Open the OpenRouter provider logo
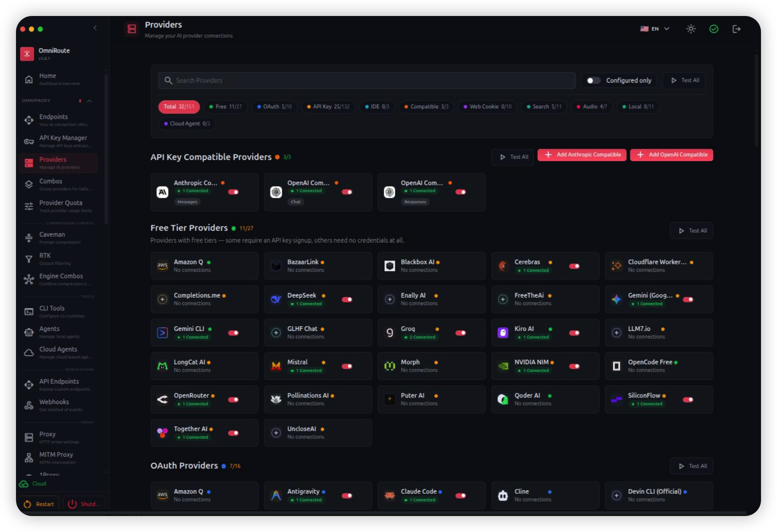Image resolution: width=777 pixels, height=532 pixels. click(x=163, y=399)
